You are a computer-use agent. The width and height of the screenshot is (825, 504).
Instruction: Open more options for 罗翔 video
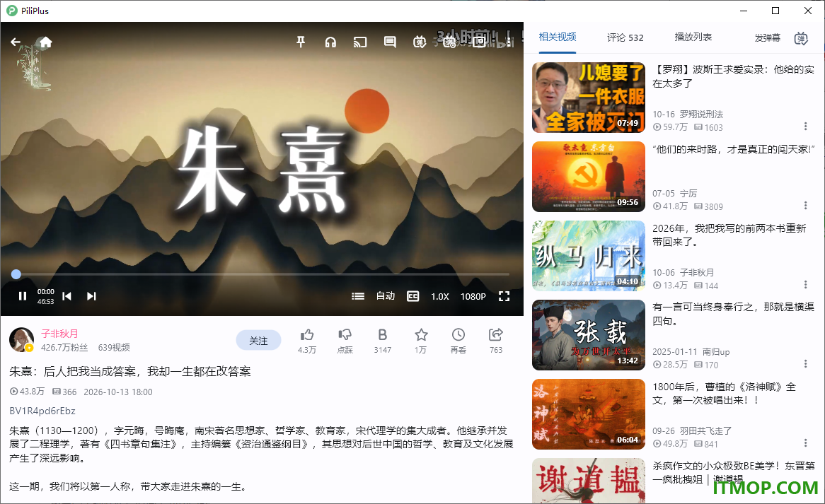[x=805, y=127]
